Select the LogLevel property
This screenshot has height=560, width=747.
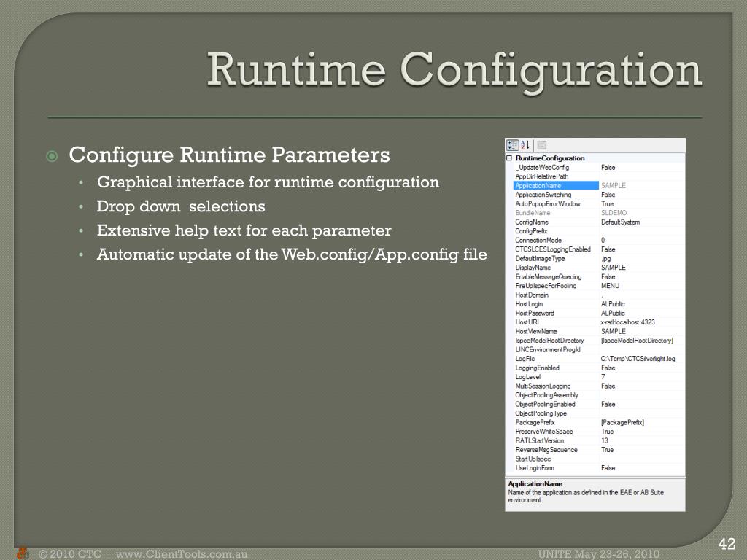(528, 377)
